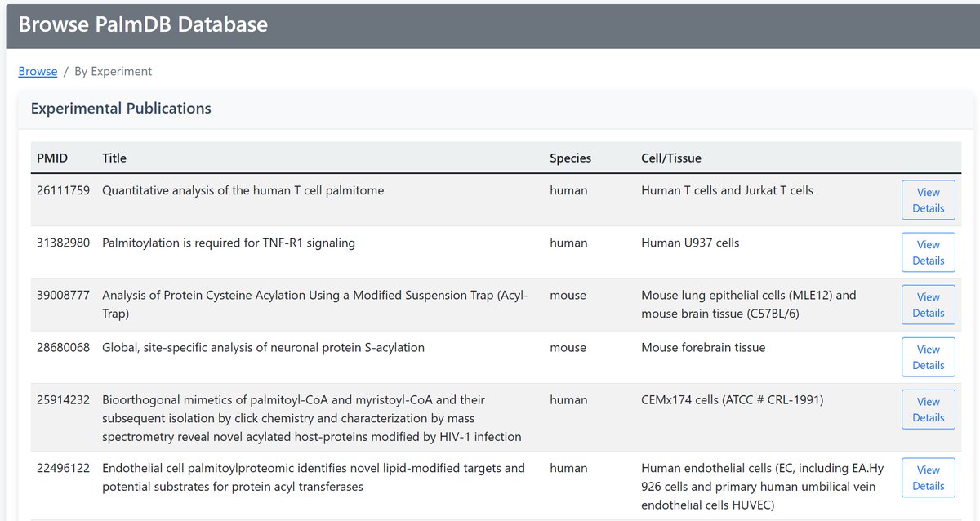Open View Details for mouse forebrain study

pos(928,357)
